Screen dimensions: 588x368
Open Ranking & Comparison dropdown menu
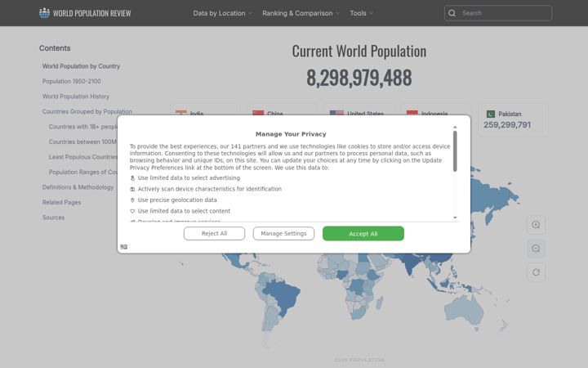301,13
